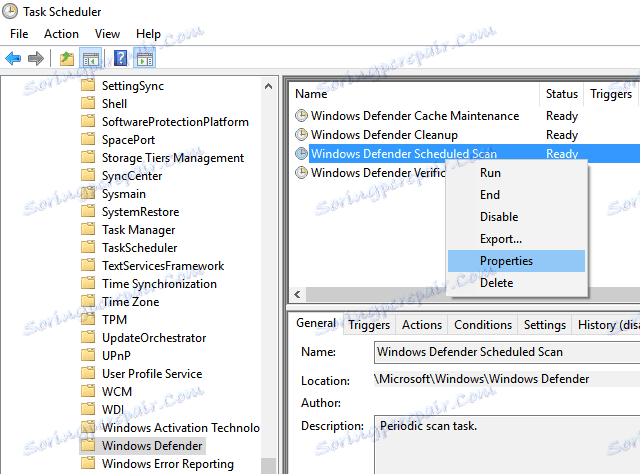Screen dimensions: 640x474
Task: Select Time Zone in the tree
Action: click(130, 301)
